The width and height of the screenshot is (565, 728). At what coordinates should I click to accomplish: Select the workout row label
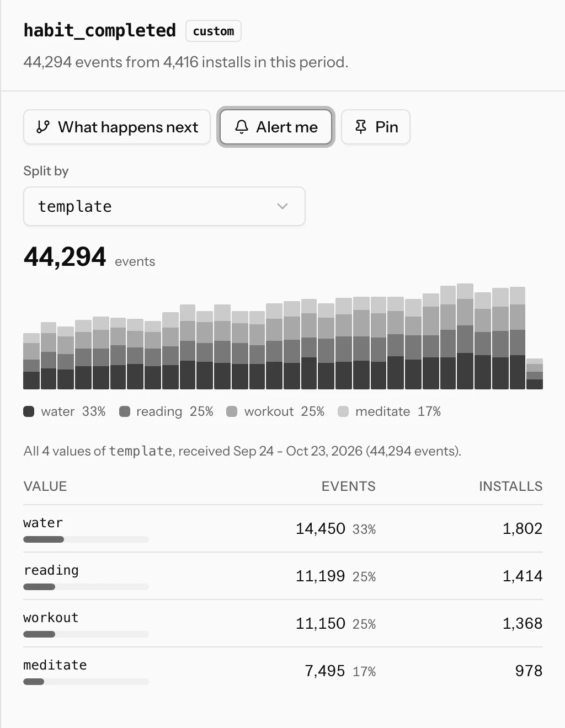[51, 618]
